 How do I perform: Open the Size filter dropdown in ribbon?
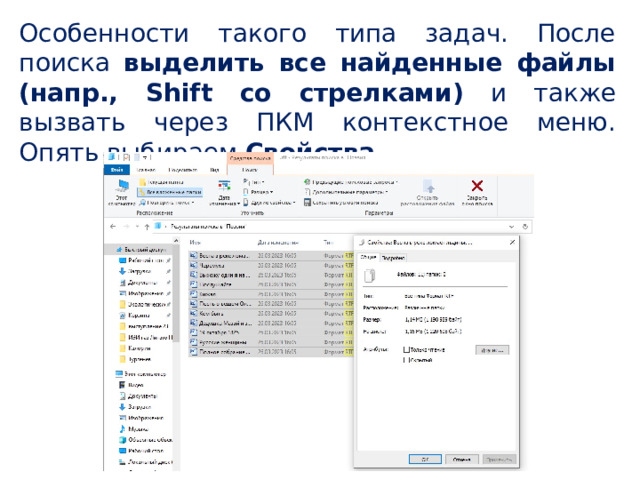[x=258, y=192]
